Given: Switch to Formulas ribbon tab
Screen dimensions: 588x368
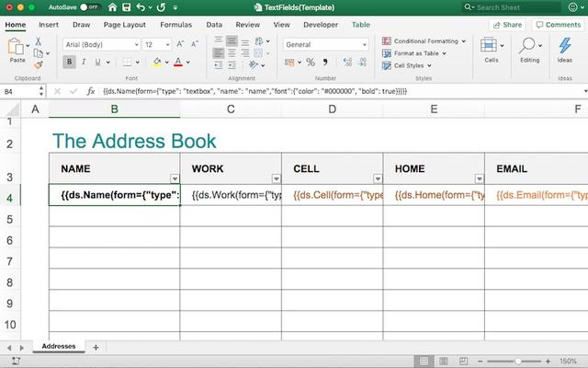Looking at the screenshot, I should point(175,25).
